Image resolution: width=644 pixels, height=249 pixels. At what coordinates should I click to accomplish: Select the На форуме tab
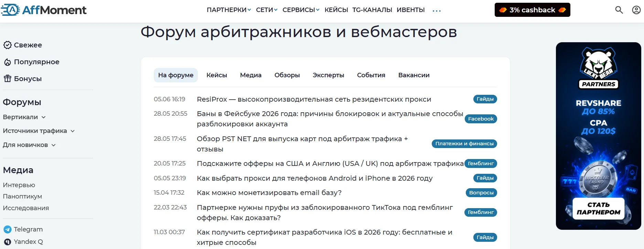[x=176, y=75]
